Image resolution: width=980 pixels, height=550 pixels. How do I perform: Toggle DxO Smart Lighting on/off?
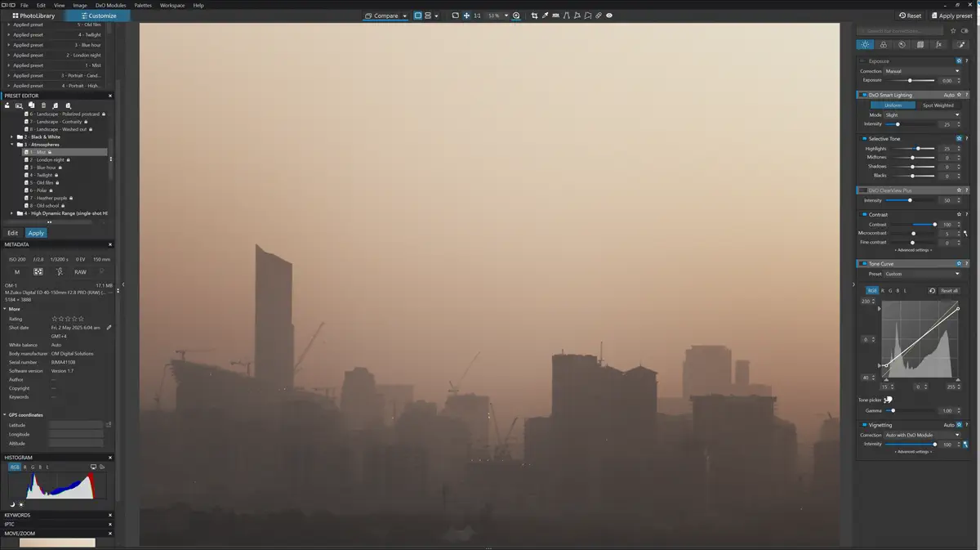pos(864,95)
